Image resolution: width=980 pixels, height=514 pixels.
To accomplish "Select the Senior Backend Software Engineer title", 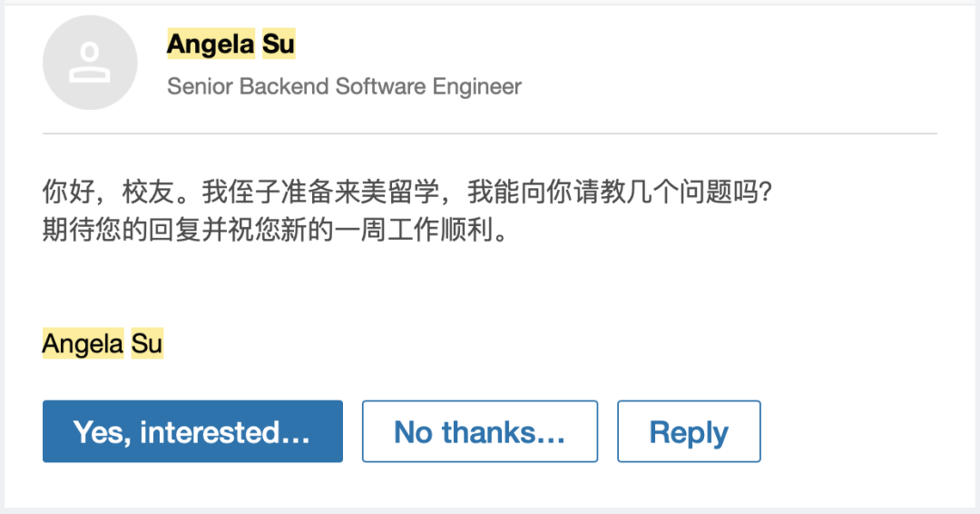I will tap(345, 86).
